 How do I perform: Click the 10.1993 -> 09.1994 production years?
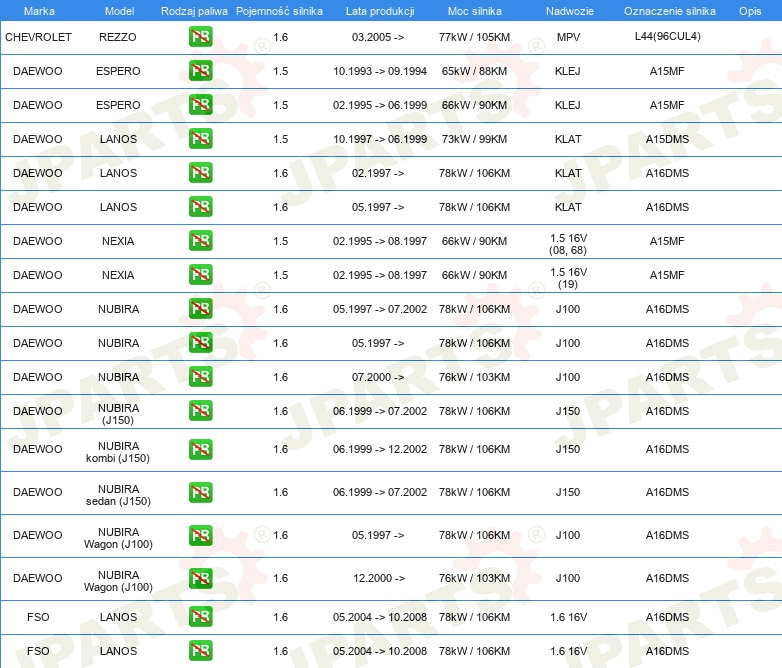[380, 71]
